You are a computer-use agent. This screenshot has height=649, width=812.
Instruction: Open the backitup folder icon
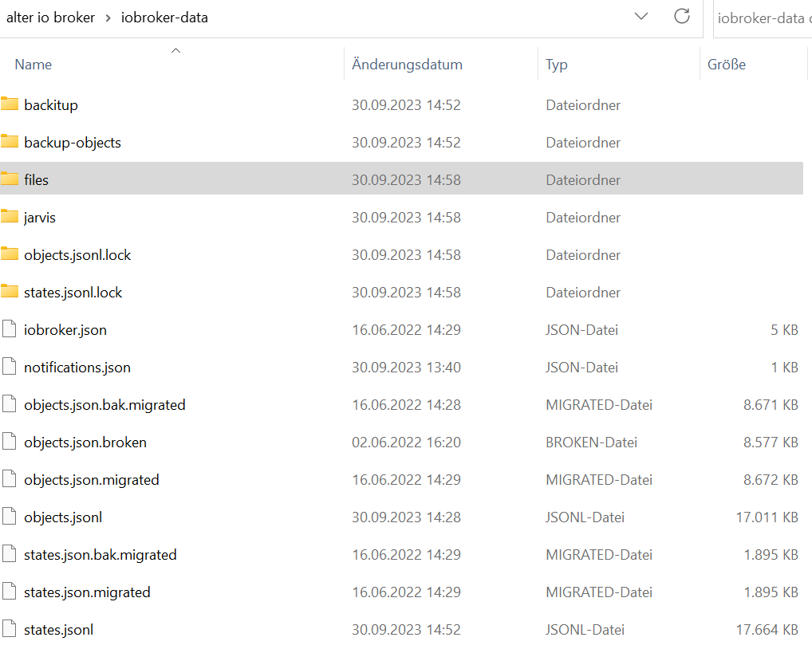10,104
